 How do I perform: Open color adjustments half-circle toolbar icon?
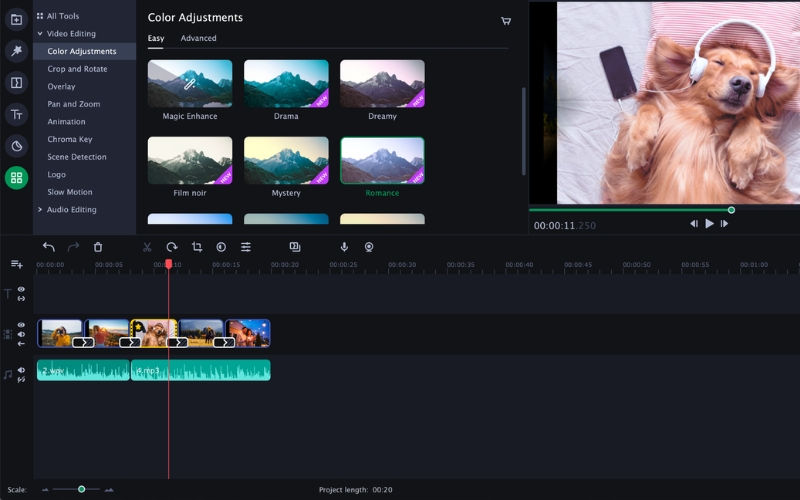pos(221,247)
